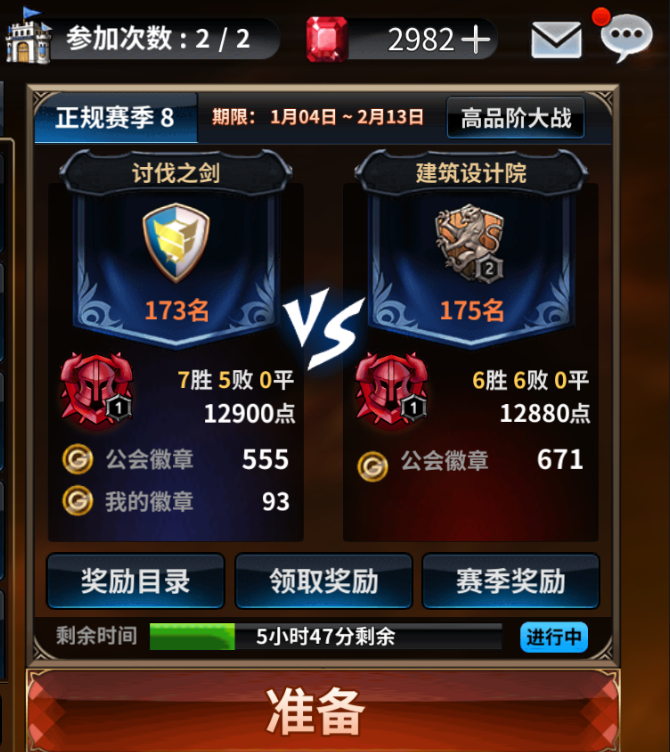Tap the red helmet rank badge beside 12880点
670x752 pixels.
pyautogui.click(x=391, y=388)
